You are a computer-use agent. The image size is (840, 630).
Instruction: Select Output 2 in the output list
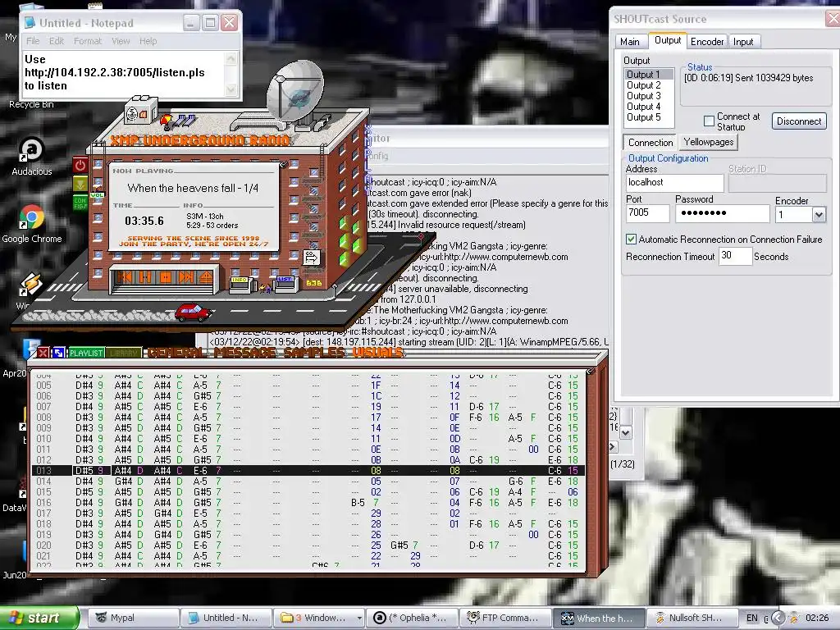point(649,85)
